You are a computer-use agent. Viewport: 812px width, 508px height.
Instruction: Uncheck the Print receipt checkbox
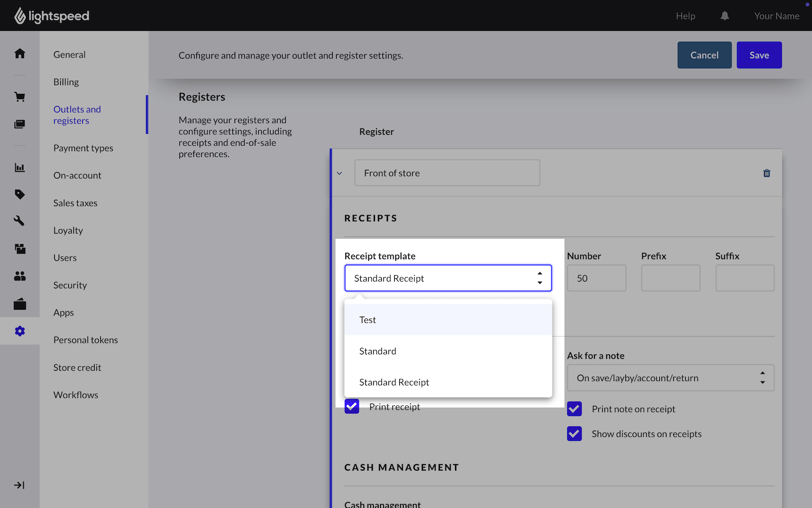[x=352, y=406]
